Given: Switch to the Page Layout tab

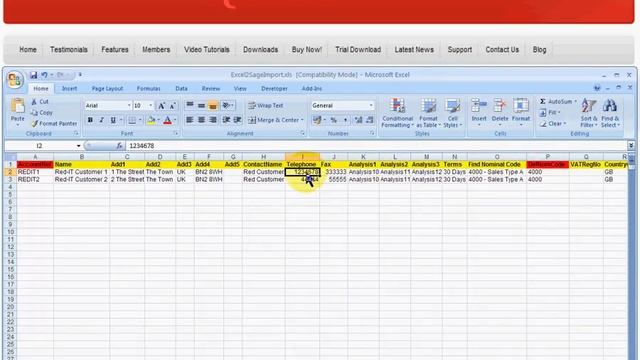Looking at the screenshot, I should 107,89.
